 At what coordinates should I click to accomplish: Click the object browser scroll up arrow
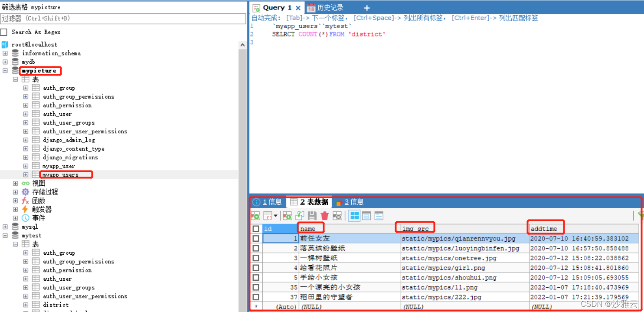click(242, 45)
